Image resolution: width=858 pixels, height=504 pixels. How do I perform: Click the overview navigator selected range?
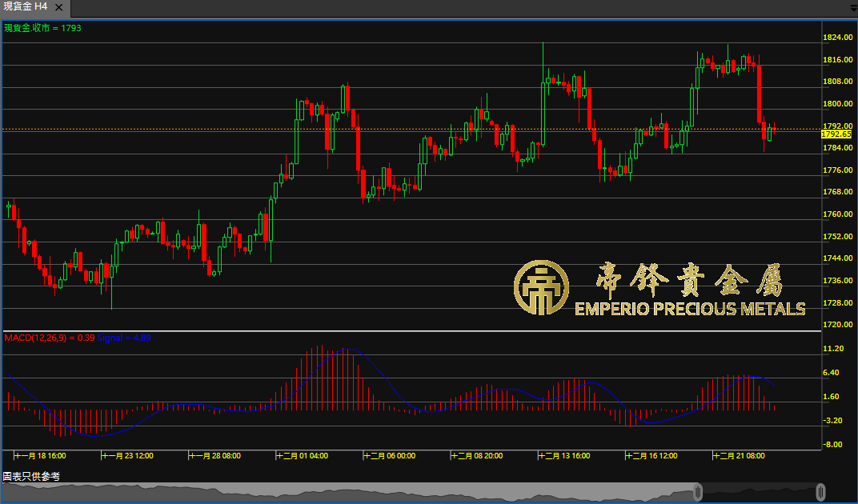tap(759, 492)
